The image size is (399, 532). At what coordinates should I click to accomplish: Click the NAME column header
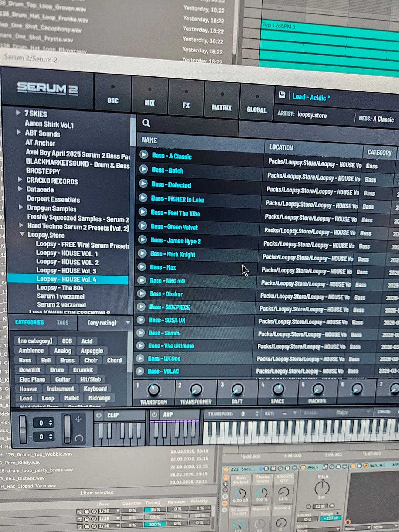[x=149, y=140]
